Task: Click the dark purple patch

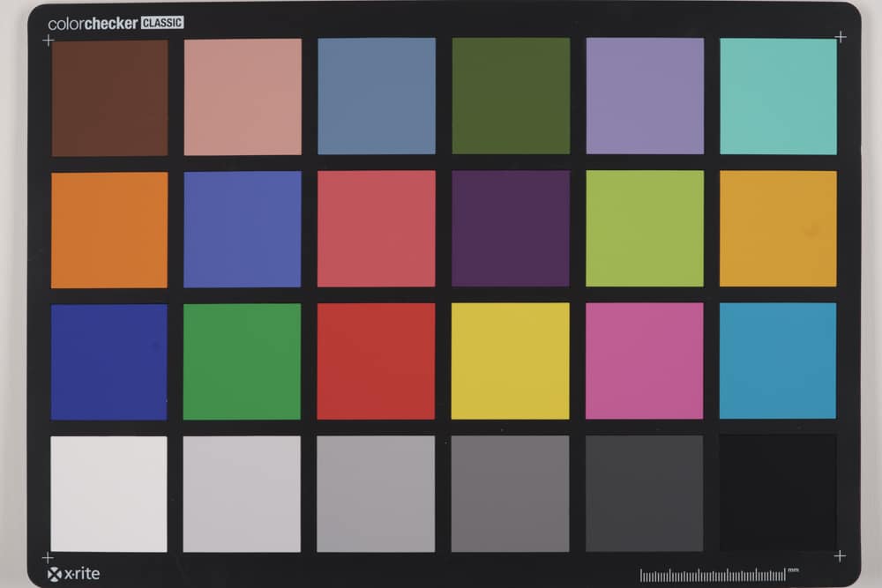Action: tap(511, 229)
